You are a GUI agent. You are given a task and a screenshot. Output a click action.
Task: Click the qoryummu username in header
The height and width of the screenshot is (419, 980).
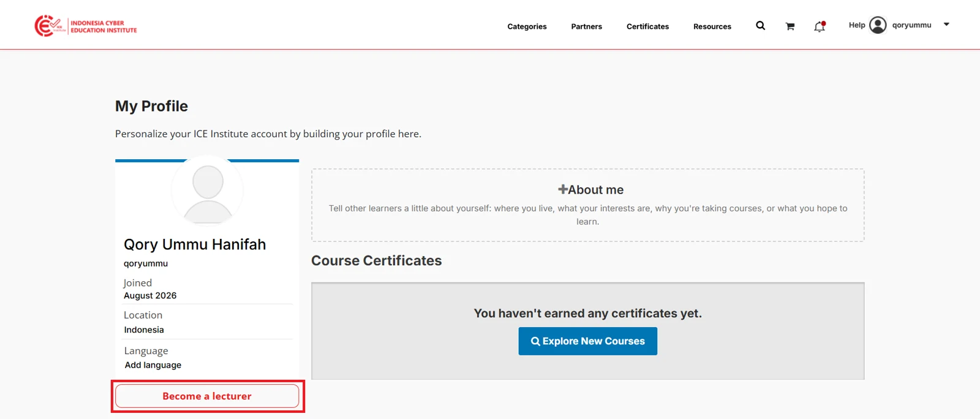point(911,25)
